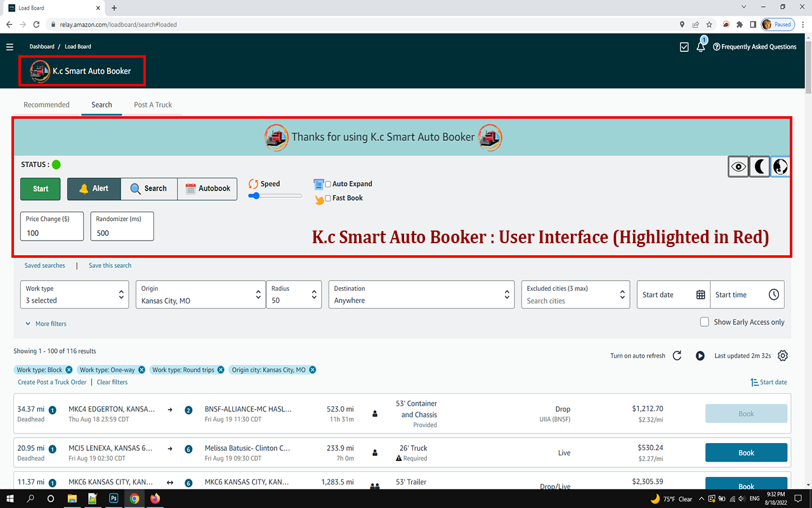The height and width of the screenshot is (508, 812).
Task: Bookmark this page with the star
Action: (710, 25)
